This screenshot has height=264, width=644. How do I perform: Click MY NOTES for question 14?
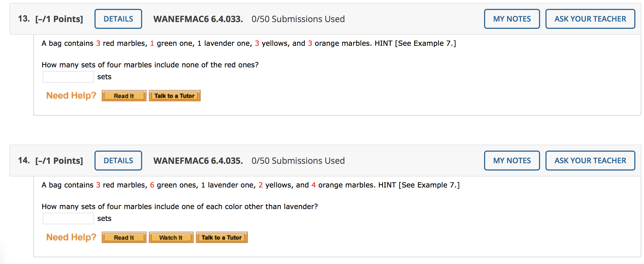coord(512,161)
